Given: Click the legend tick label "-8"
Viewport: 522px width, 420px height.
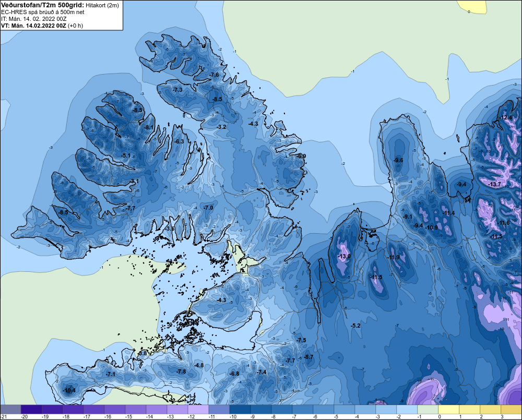Looking at the screenshot, I should click(275, 417).
